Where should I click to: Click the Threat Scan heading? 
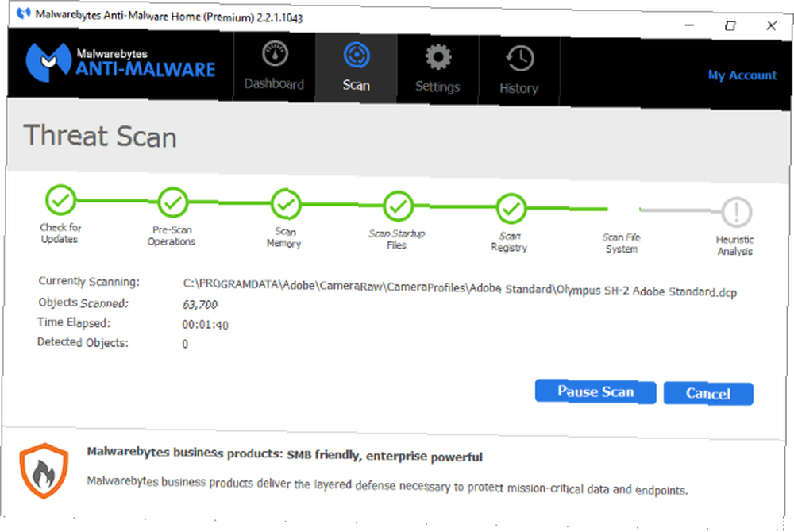coord(100,136)
